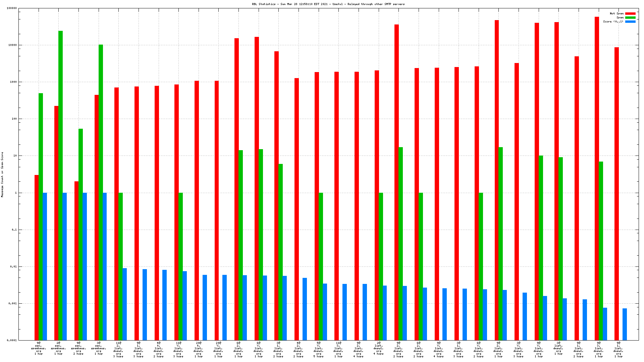Click the 100000 tick label on Y axis
Image resolution: width=644 pixels, height=362 pixels.
pyautogui.click(x=12, y=8)
